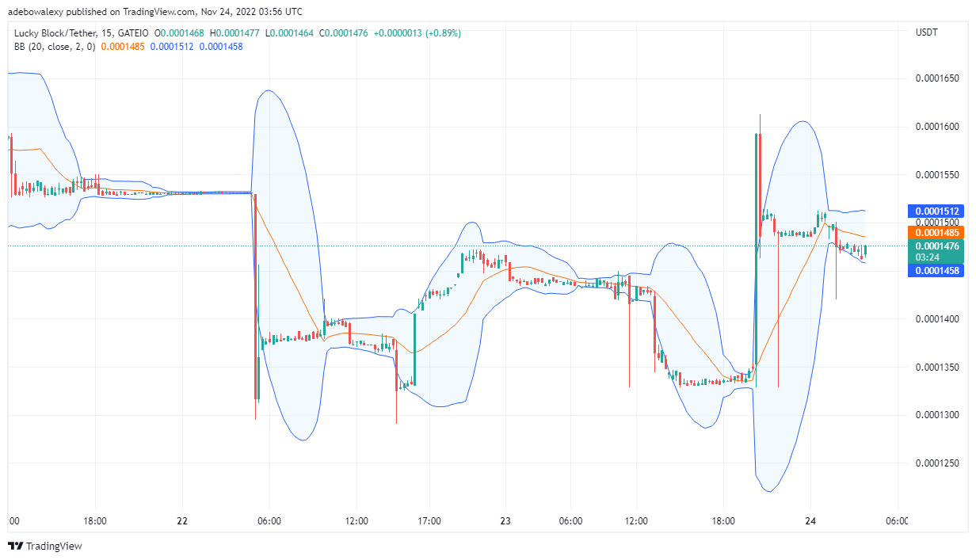
Task: Click the BB upper value 0.0001512 in legend
Action: (173, 47)
